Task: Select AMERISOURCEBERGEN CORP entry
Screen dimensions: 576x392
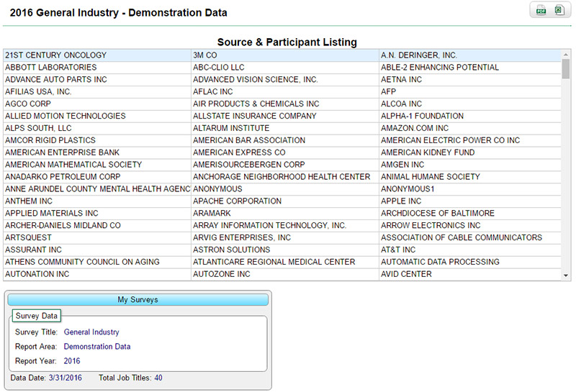Action: 285,165
